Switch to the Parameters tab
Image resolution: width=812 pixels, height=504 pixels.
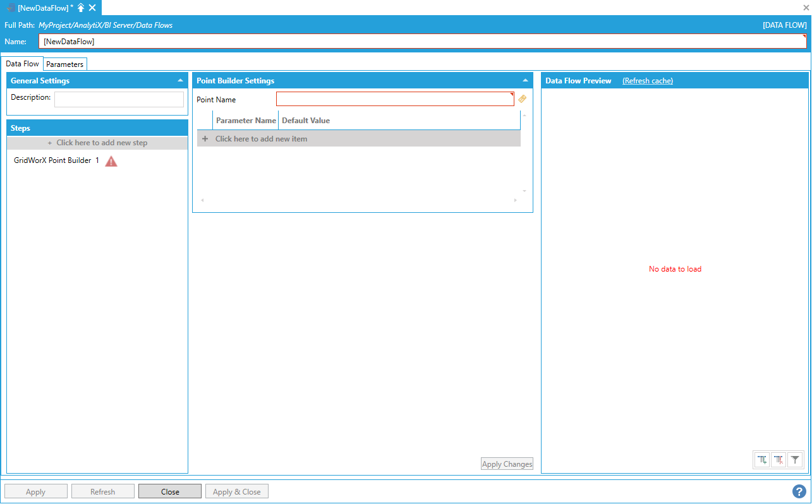pos(64,64)
